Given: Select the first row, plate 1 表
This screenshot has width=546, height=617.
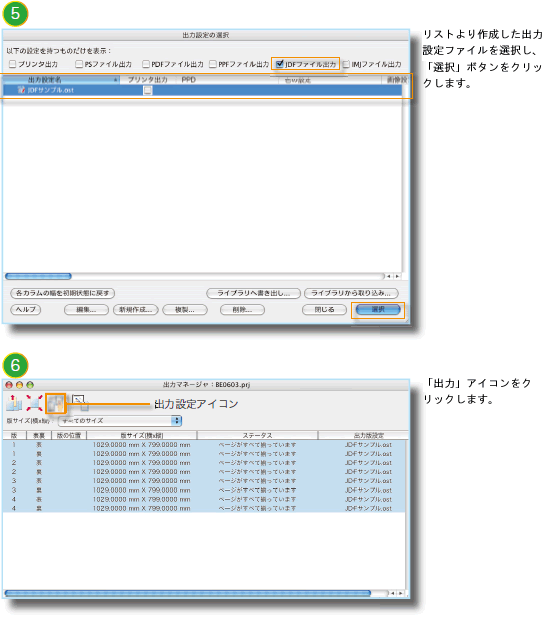Looking at the screenshot, I should 204,445.
